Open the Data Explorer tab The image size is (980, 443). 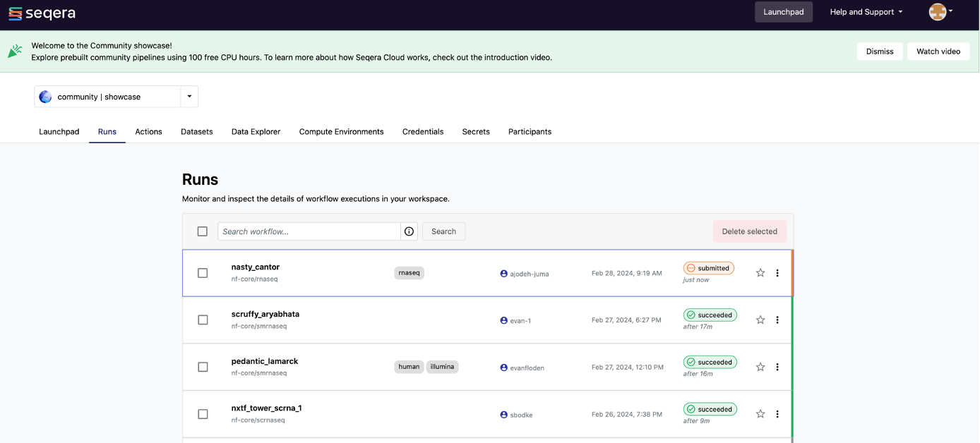[256, 132]
